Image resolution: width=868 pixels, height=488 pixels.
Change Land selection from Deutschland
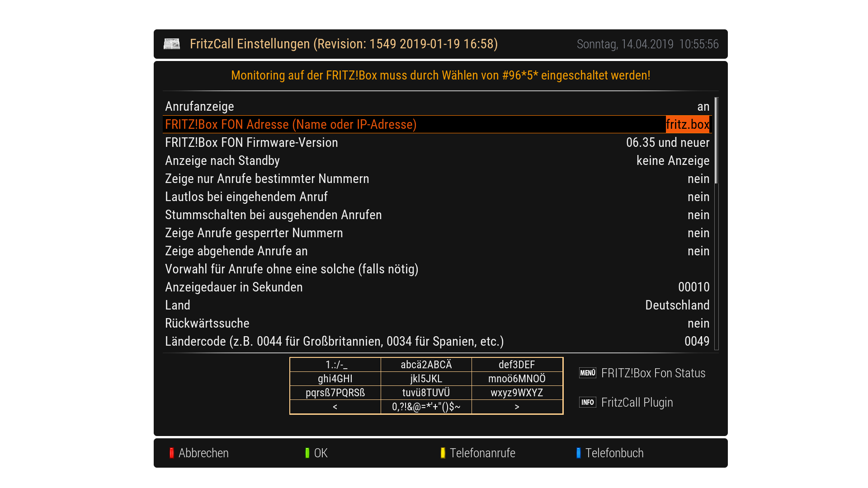(677, 305)
